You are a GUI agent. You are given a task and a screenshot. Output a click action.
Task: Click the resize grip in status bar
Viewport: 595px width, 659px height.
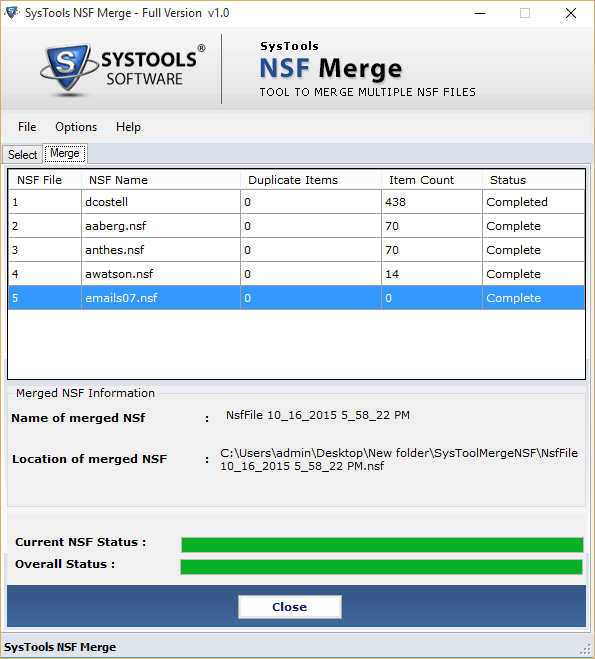point(585,649)
